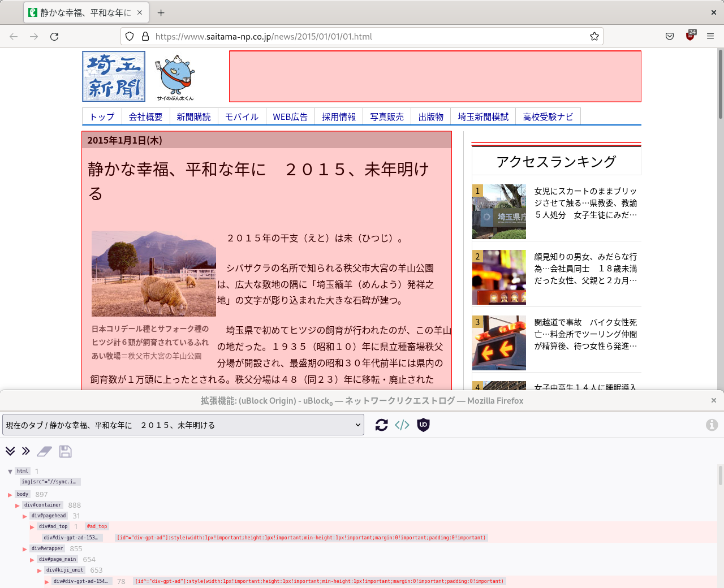Click ranking 3 arrow sign thumbnail

(499, 343)
